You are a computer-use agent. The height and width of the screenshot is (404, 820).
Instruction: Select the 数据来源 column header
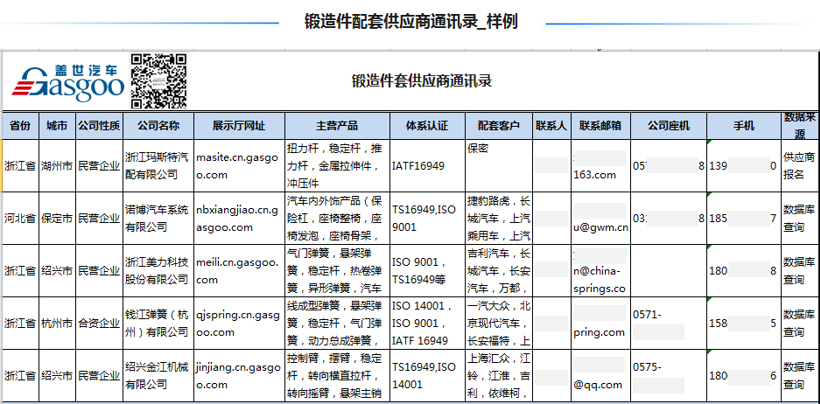point(800,126)
